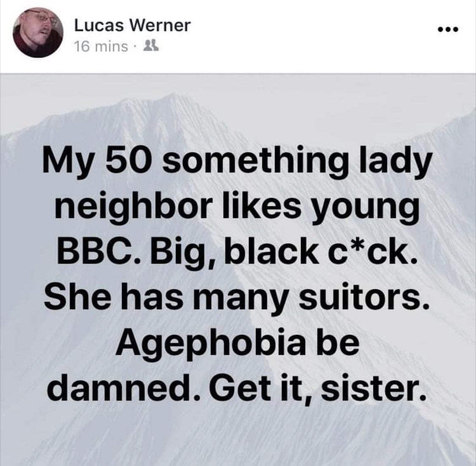476x466 pixels.
Task: Click the friends audience icon beside timestamp
Action: click(151, 46)
